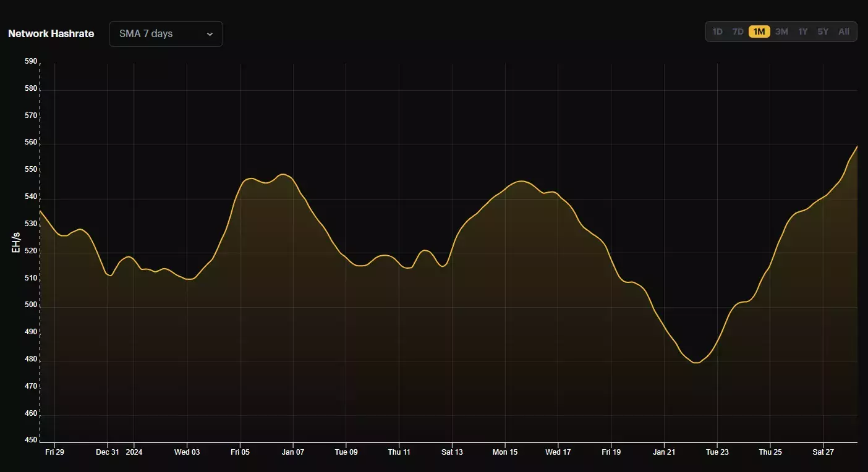Image resolution: width=868 pixels, height=472 pixels.
Task: Click the 480 y-axis value
Action: [30, 360]
